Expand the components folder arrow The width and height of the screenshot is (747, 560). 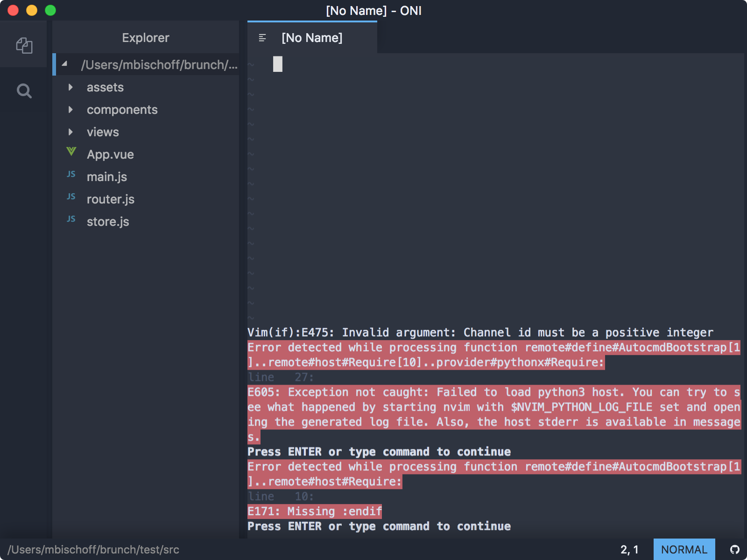tap(70, 110)
